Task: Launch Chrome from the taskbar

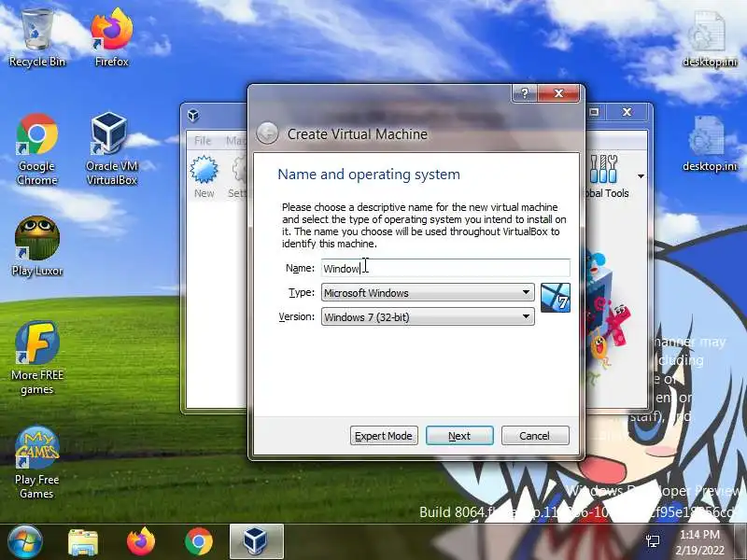Action: click(199, 542)
